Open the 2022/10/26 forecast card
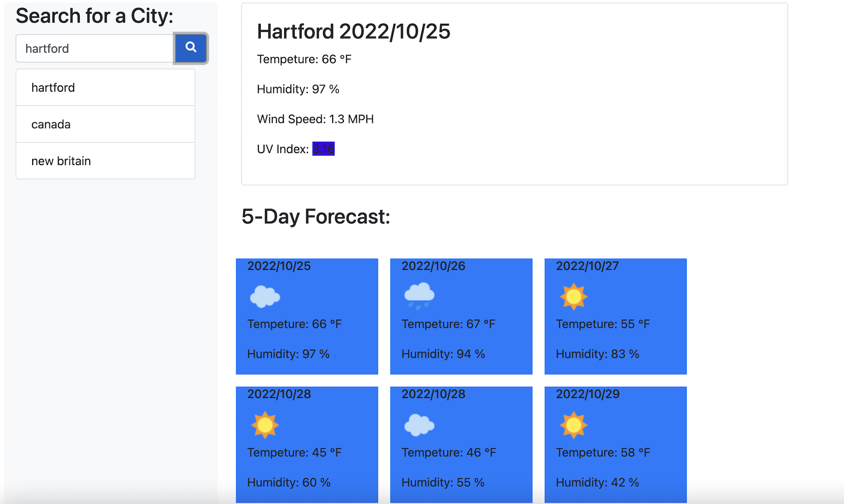844x504 pixels. pyautogui.click(x=461, y=316)
